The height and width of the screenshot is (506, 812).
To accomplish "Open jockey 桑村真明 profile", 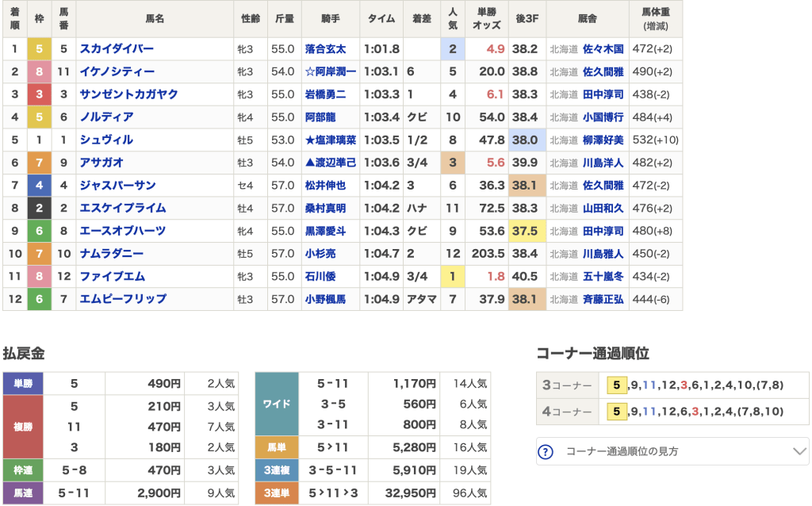I will click(325, 209).
